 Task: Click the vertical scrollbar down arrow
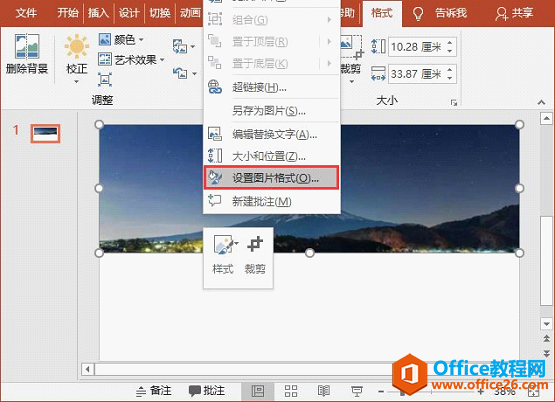click(546, 323)
